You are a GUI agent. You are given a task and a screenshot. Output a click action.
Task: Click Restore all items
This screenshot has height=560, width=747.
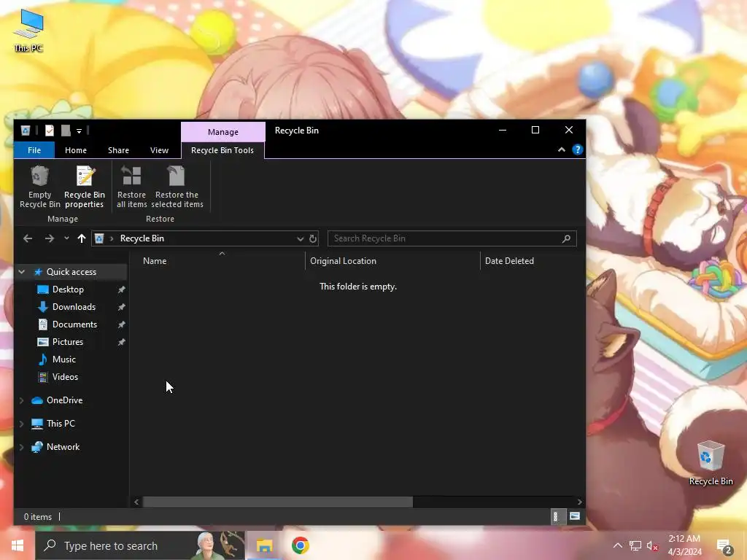pos(131,187)
